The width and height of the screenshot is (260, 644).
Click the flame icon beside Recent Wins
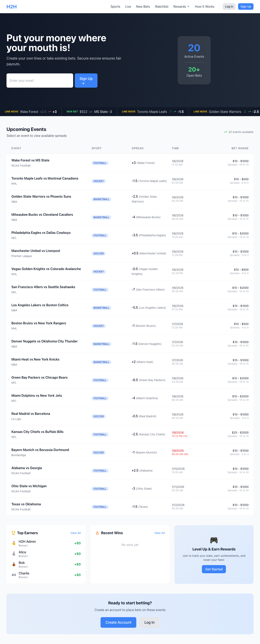[x=97, y=533]
